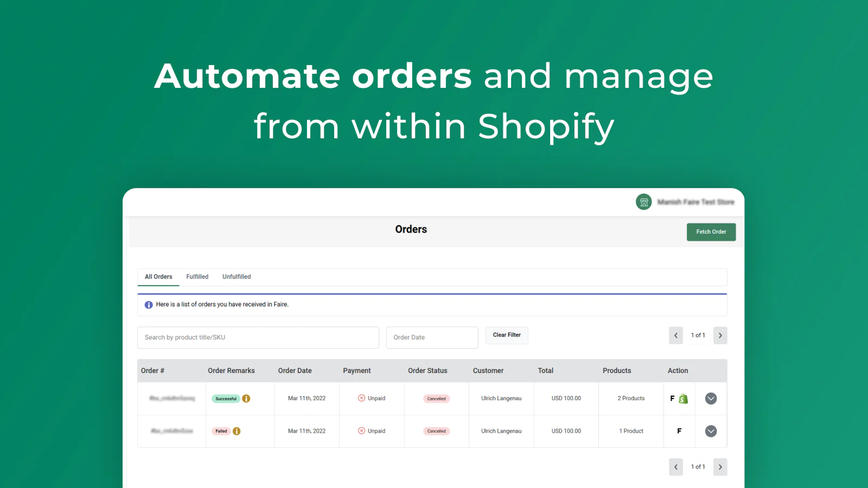Image resolution: width=868 pixels, height=488 pixels.
Task: Go to next page using top pagination arrow
Action: coord(720,336)
